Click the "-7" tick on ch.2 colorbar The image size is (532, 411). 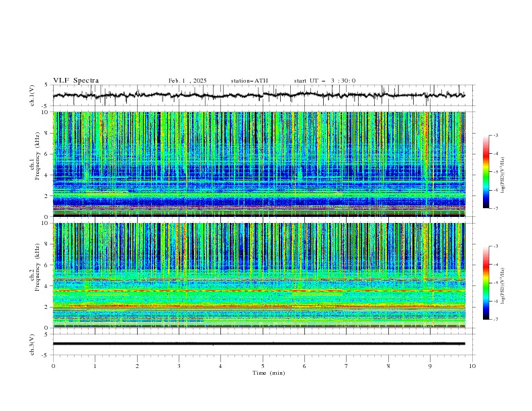[x=495, y=320]
